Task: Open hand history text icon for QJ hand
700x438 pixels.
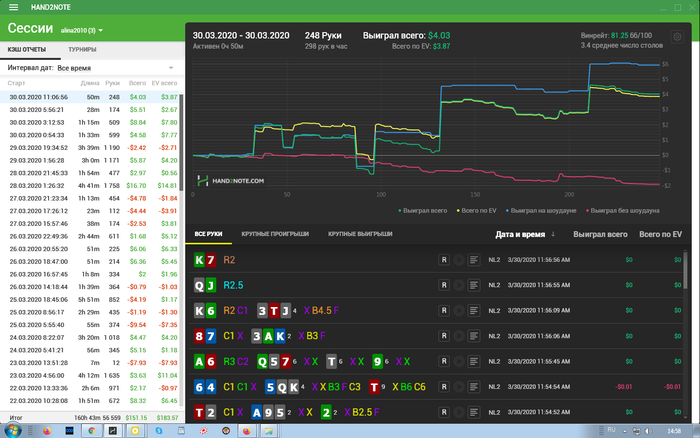Action: tap(474, 285)
